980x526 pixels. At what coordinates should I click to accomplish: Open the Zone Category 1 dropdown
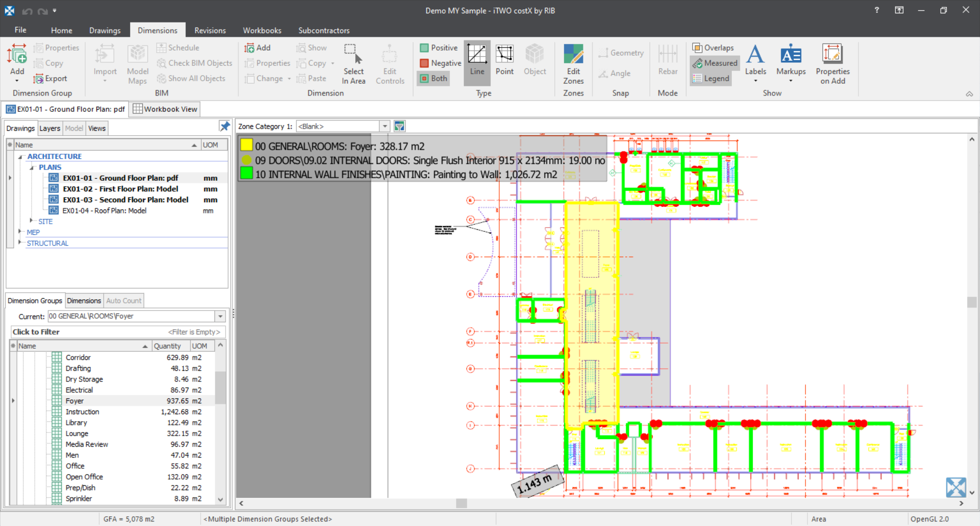click(x=385, y=126)
